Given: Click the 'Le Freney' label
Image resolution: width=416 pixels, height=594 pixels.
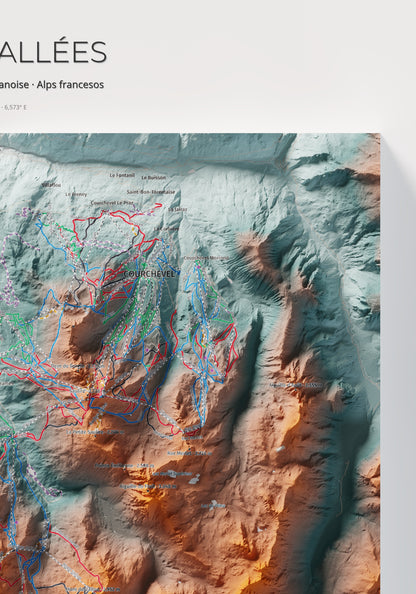Looking at the screenshot, I should (76, 194).
